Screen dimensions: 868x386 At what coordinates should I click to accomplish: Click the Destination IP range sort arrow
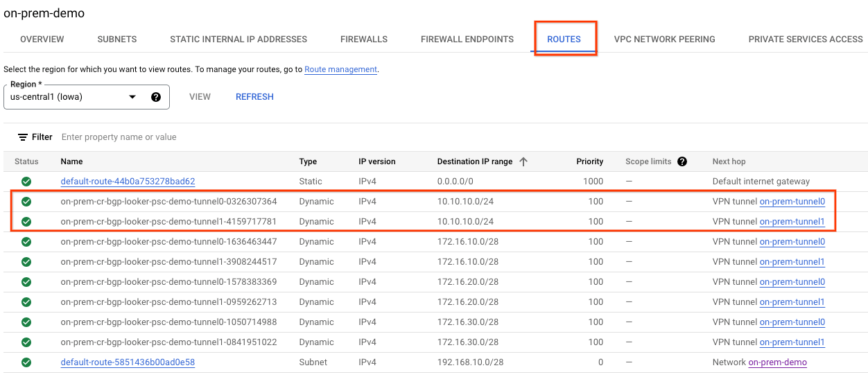click(x=523, y=161)
